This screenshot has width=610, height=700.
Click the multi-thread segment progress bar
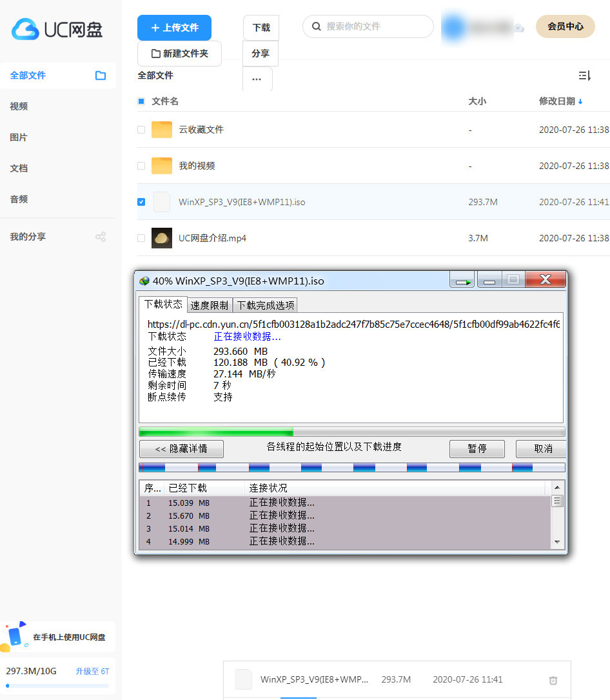(x=352, y=467)
